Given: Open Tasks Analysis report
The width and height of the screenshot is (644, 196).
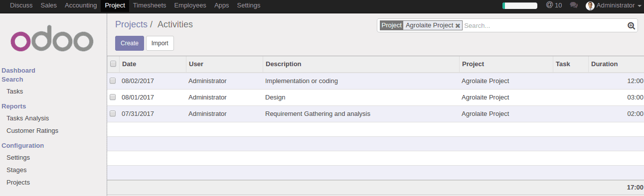Looking at the screenshot, I should click(27, 118).
